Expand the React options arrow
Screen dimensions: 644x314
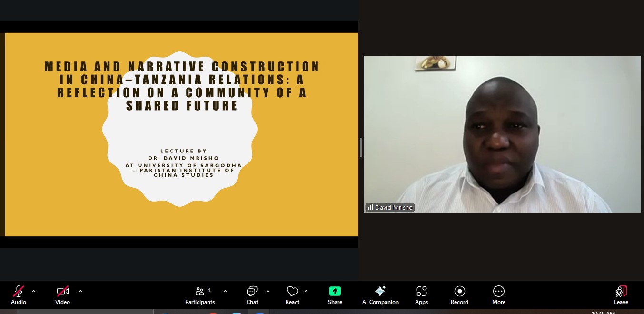[306, 291]
